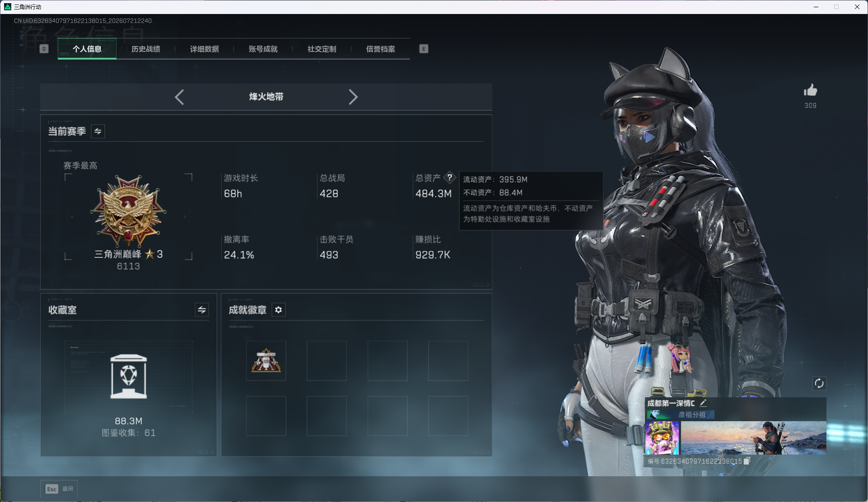Toggle the 收藏室 swap icon
The image size is (868, 502).
(202, 310)
